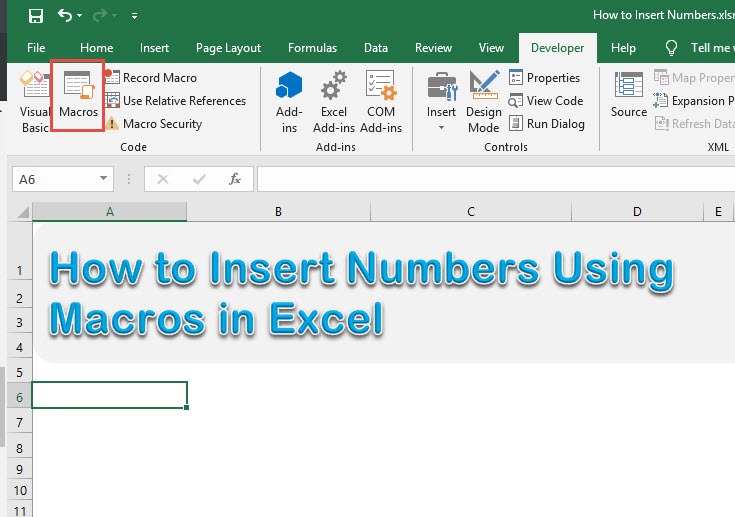Image resolution: width=735 pixels, height=517 pixels.
Task: Open the Macros dialog
Action: (x=78, y=95)
